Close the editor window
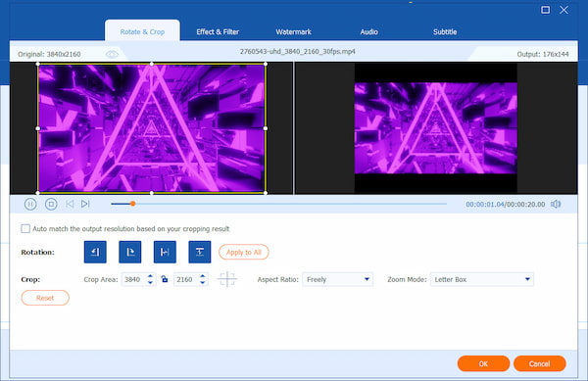The image size is (588, 381). click(563, 10)
